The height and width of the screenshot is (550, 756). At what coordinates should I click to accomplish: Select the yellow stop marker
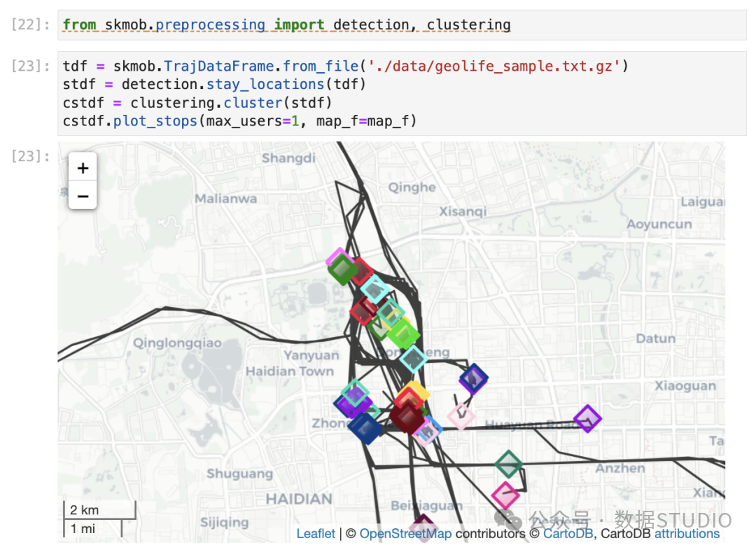pyautogui.click(x=417, y=391)
